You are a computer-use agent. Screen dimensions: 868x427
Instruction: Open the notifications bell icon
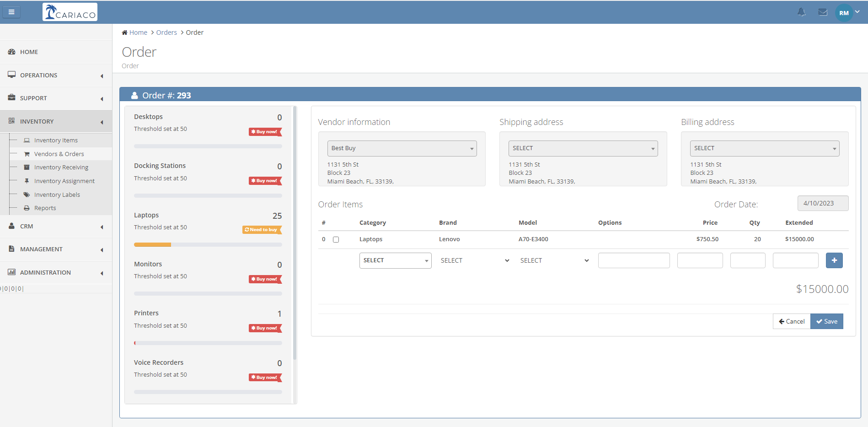[x=801, y=12]
